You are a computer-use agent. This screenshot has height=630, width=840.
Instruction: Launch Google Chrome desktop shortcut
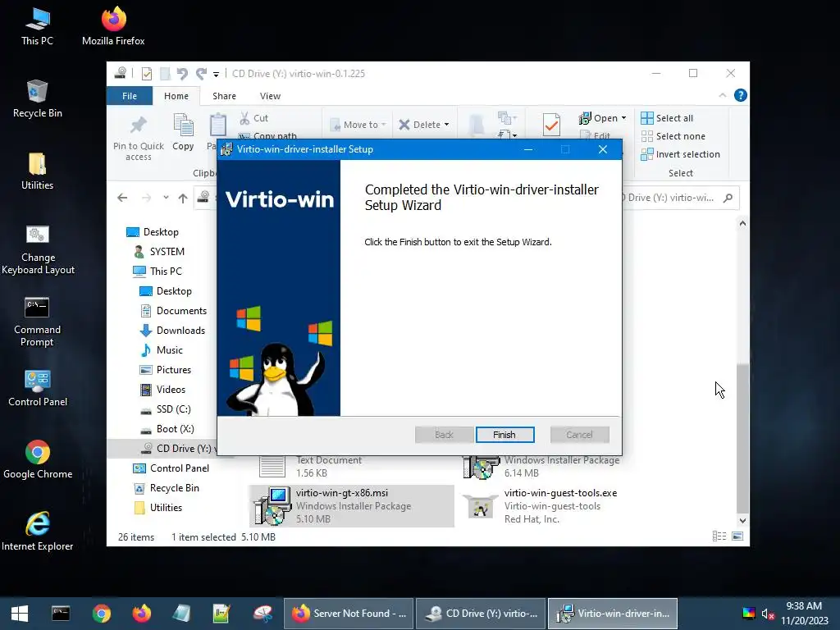38,460
